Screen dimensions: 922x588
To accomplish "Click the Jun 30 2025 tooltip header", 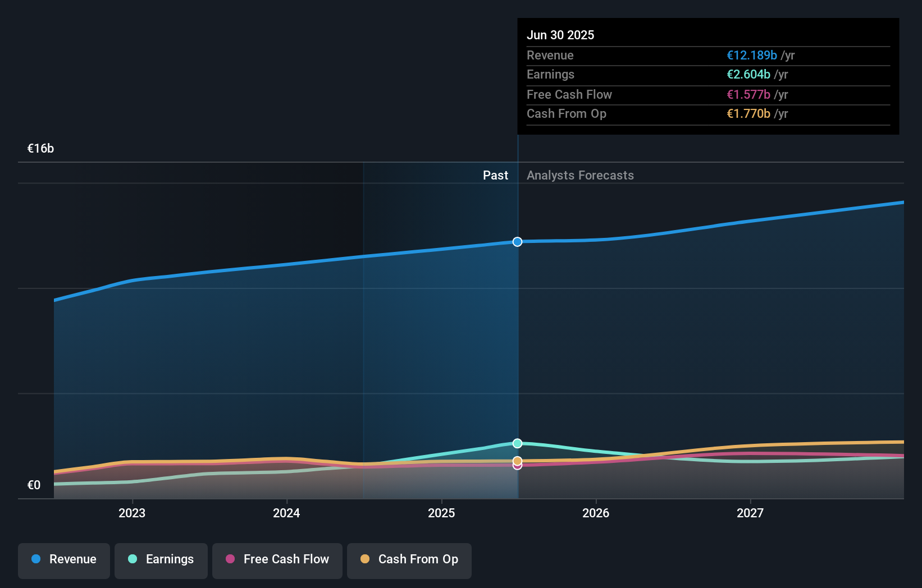I will point(560,35).
